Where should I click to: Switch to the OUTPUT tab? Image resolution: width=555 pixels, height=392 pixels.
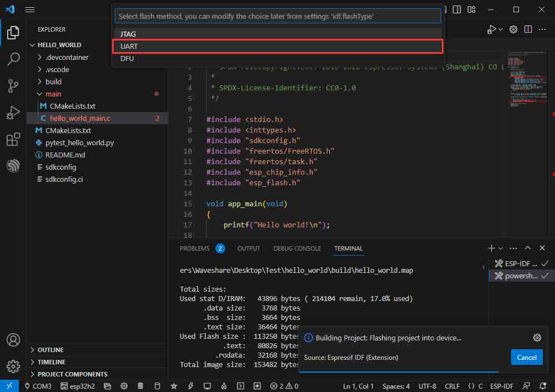pyautogui.click(x=249, y=248)
